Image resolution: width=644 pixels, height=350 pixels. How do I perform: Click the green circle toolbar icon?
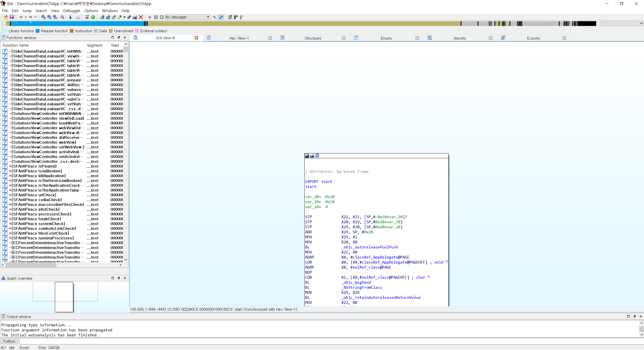click(x=93, y=17)
